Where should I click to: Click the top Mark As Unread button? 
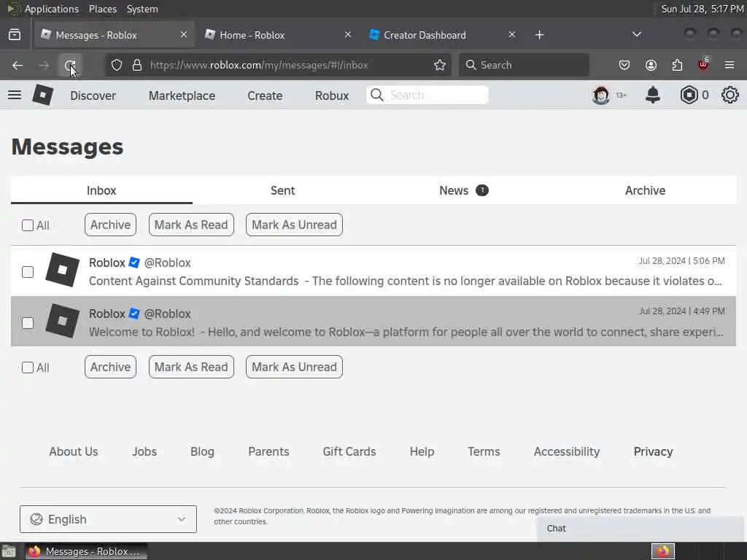[x=295, y=225]
